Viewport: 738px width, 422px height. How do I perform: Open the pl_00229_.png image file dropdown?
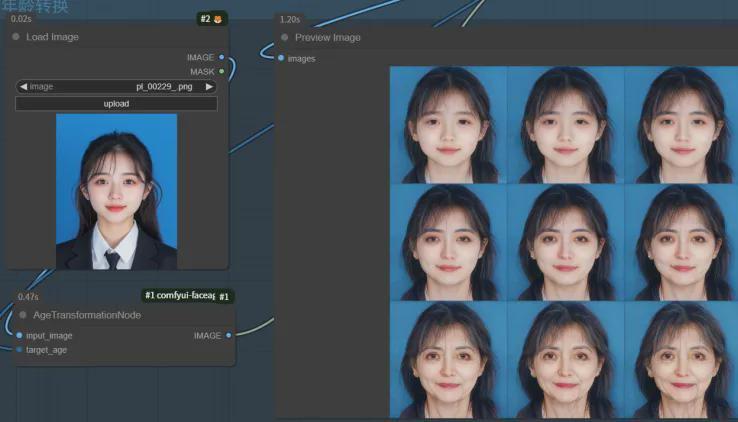(x=116, y=87)
